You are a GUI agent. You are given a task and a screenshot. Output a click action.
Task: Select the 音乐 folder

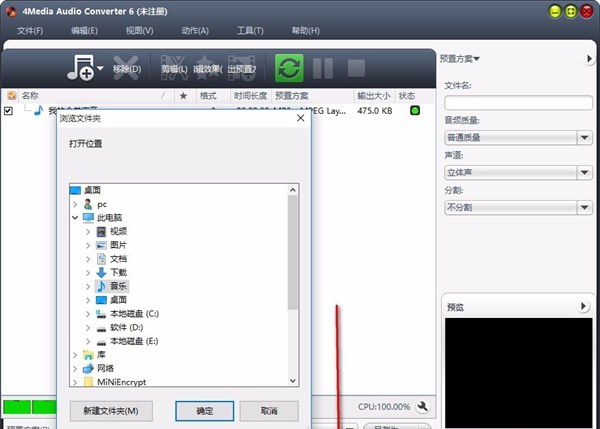118,286
